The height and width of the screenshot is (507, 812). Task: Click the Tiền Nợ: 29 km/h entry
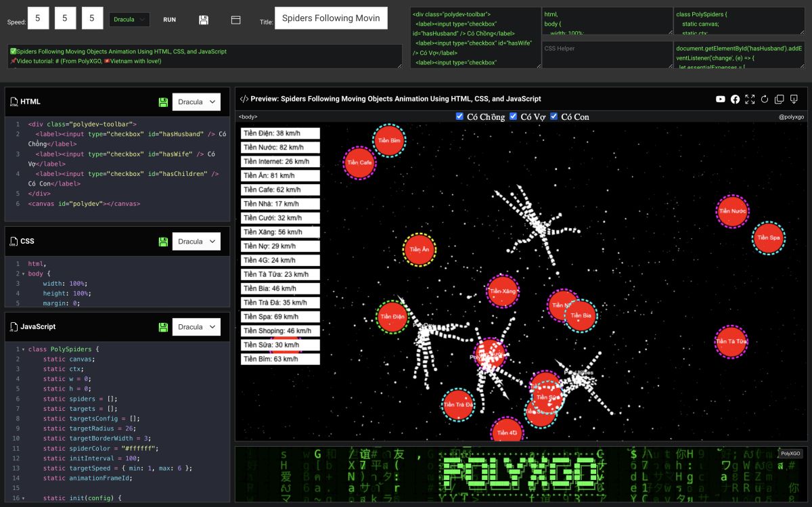click(280, 246)
